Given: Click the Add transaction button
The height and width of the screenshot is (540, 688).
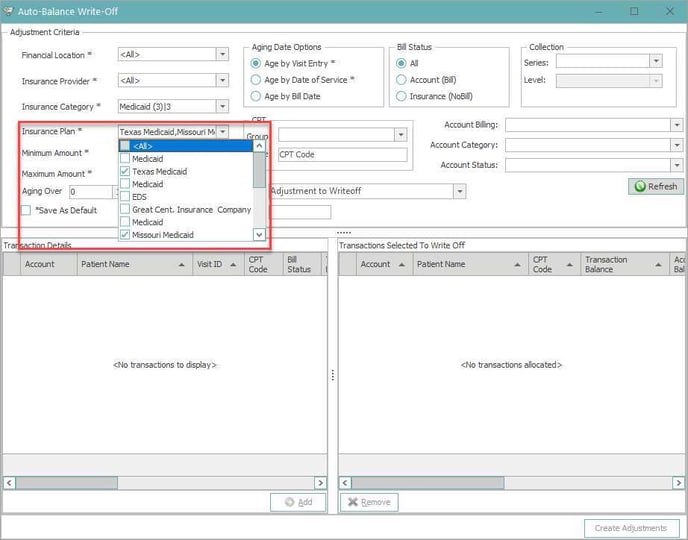Looking at the screenshot, I should pyautogui.click(x=297, y=502).
